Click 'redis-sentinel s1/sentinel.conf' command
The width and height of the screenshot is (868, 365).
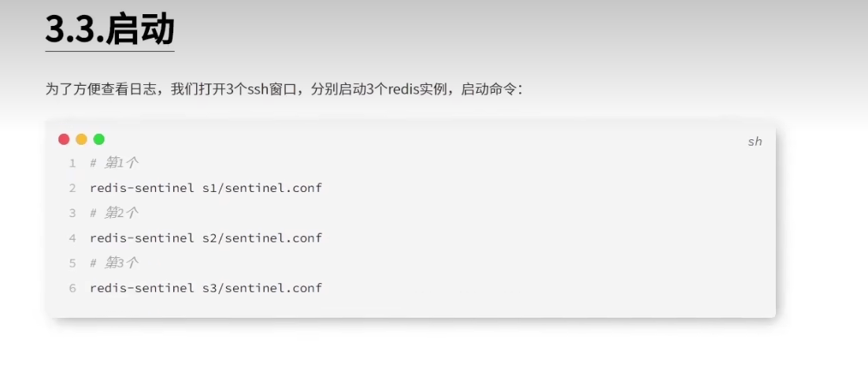tap(206, 188)
